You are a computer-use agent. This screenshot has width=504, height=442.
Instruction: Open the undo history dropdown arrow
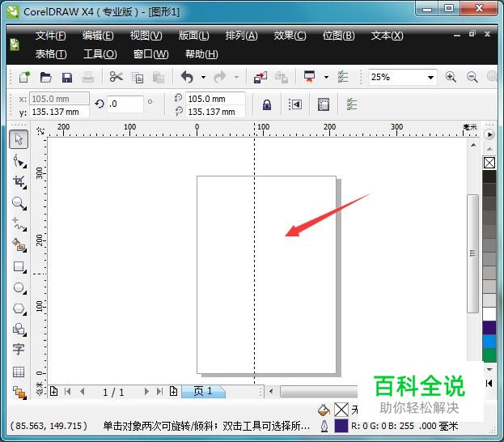[x=204, y=77]
